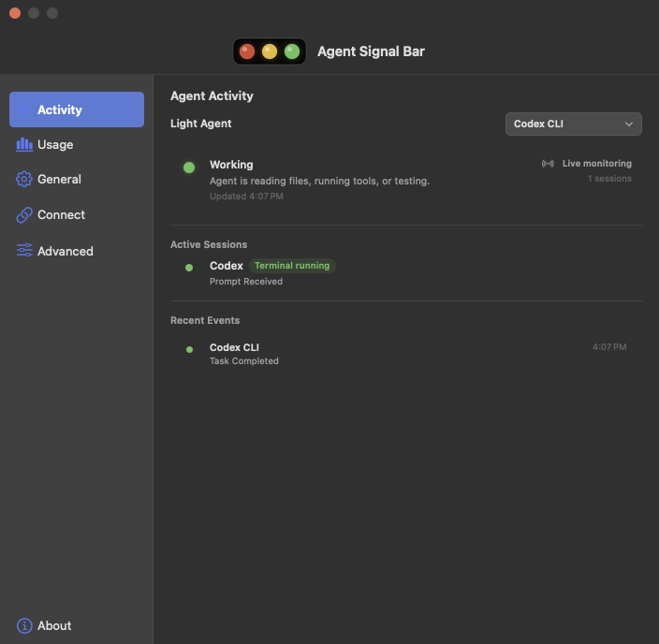Click the 4:07 PM event timestamp
This screenshot has height=644, width=659.
609,347
